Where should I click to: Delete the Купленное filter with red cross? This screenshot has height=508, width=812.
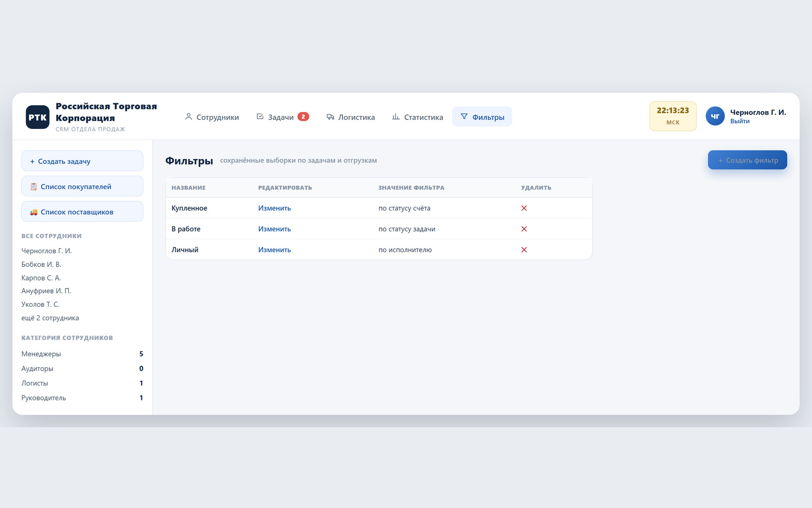[x=524, y=208]
